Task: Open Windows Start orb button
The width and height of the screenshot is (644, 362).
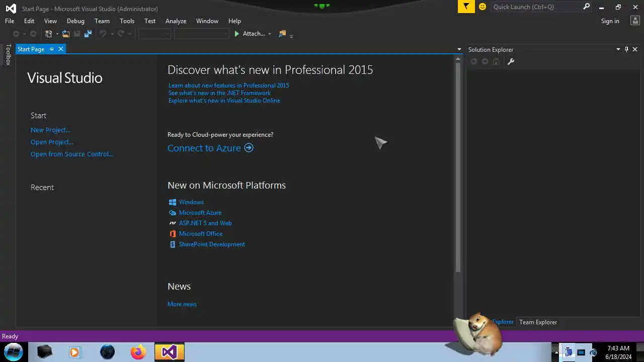Action: [14, 351]
